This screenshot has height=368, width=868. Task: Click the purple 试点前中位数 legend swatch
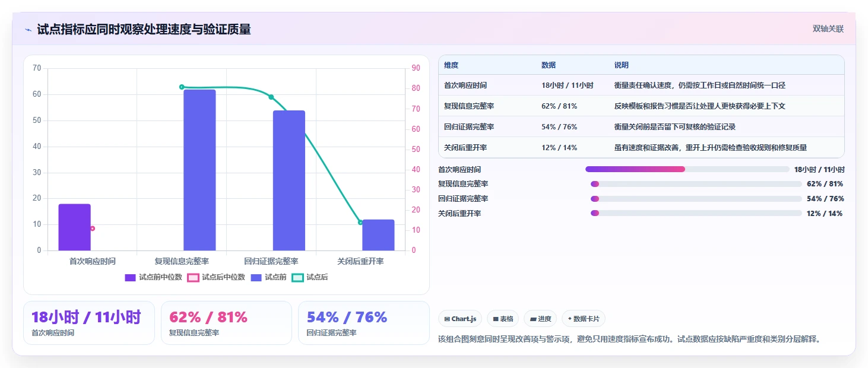[130, 277]
